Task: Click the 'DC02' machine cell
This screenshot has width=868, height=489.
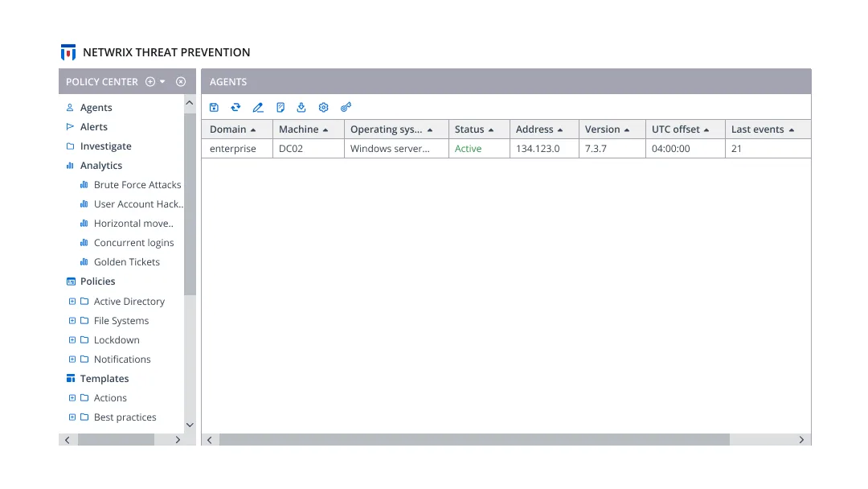Action: 309,149
